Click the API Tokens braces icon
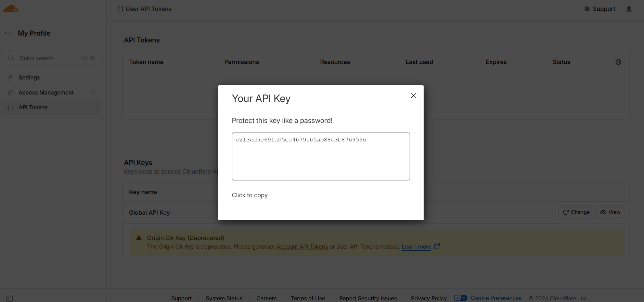The height and width of the screenshot is (302, 644). point(10,108)
